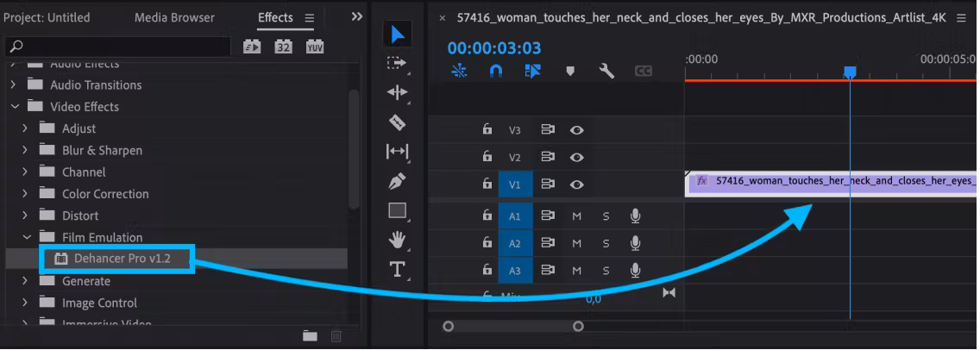This screenshot has width=980, height=350.
Task: Expand the Generate folder
Action: (25, 281)
